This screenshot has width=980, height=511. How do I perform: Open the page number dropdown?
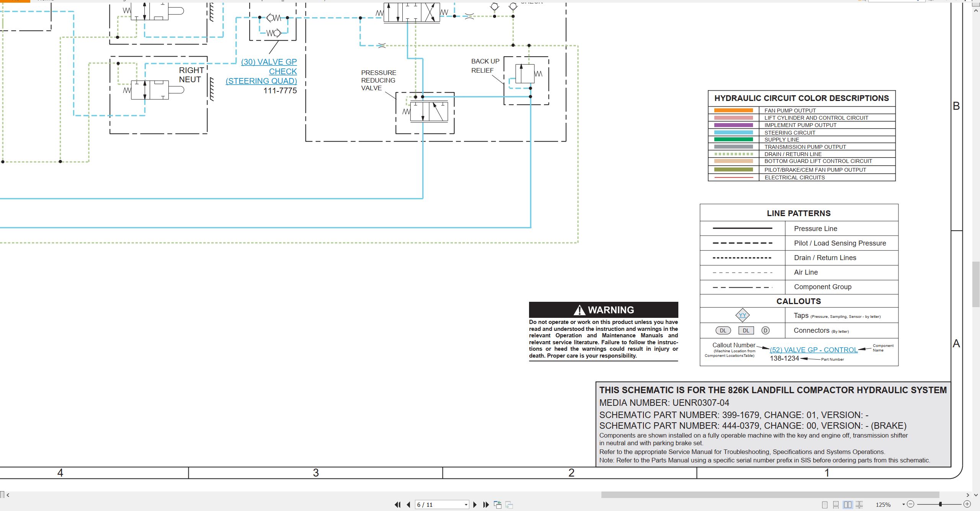(466, 505)
